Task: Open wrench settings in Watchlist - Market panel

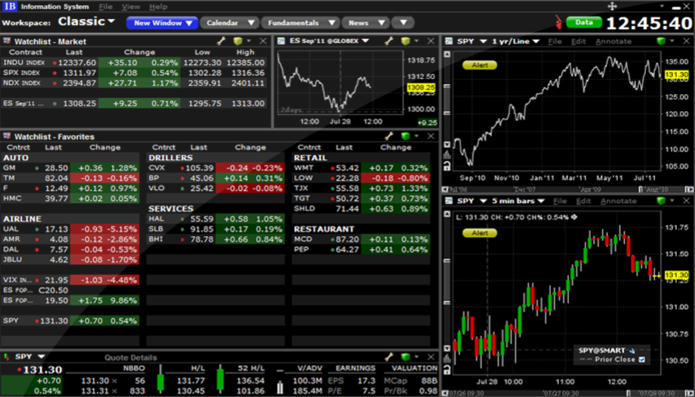Action: (x=221, y=41)
